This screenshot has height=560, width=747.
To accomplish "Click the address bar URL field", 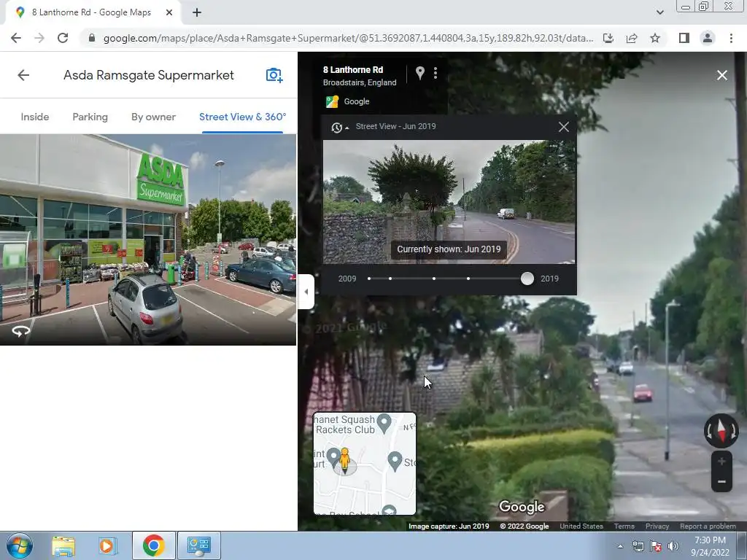I will 348,38.
